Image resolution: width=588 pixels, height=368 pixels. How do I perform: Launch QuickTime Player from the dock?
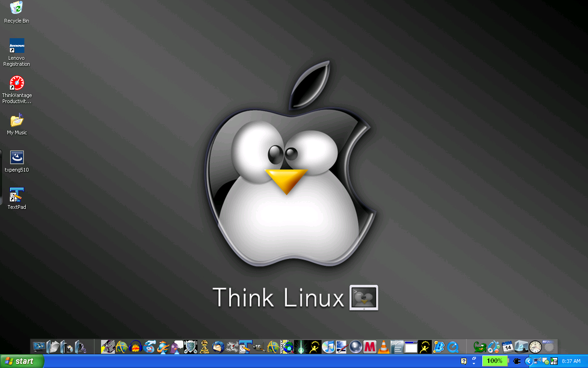click(x=453, y=347)
